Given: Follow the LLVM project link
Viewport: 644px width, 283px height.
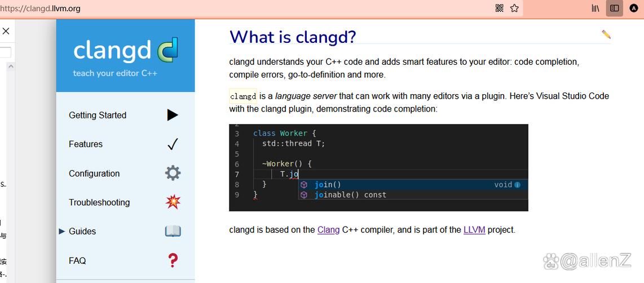Looking at the screenshot, I should point(474,230).
